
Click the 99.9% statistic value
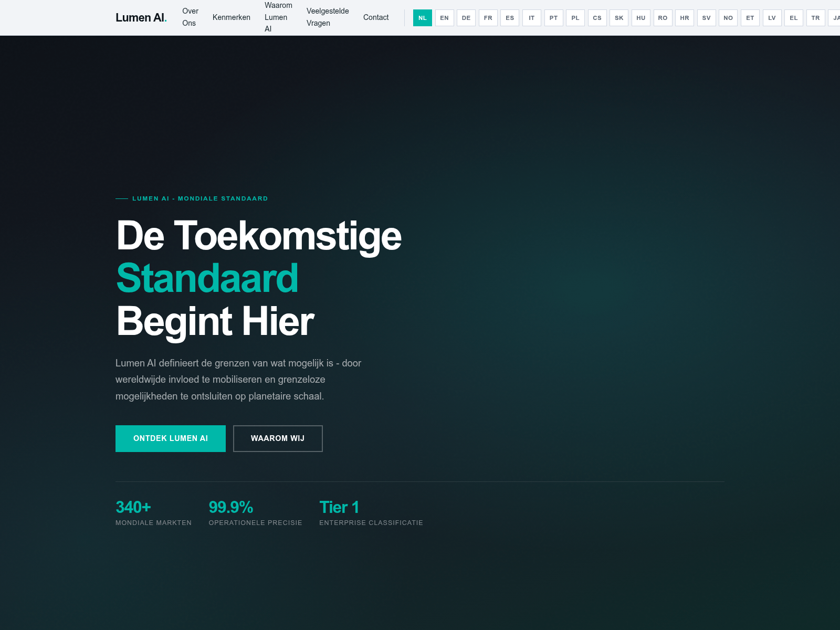[231, 507]
